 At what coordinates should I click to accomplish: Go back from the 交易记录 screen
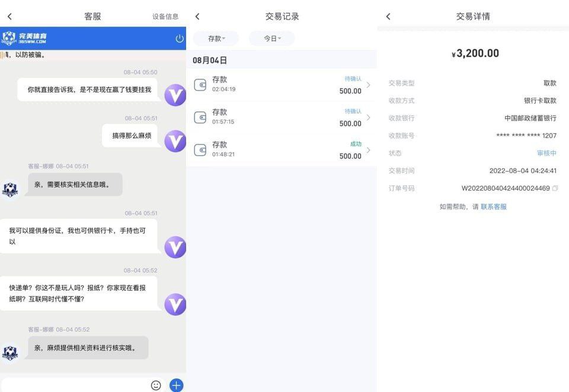pyautogui.click(x=197, y=17)
